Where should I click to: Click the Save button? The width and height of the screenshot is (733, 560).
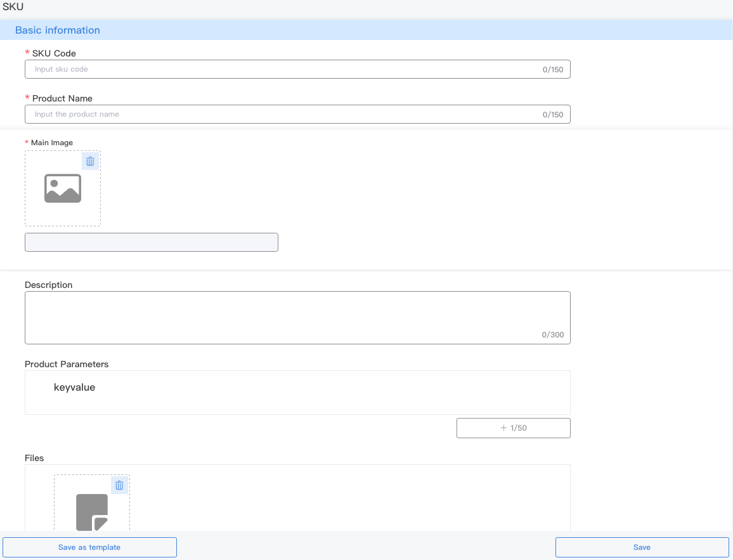642,547
